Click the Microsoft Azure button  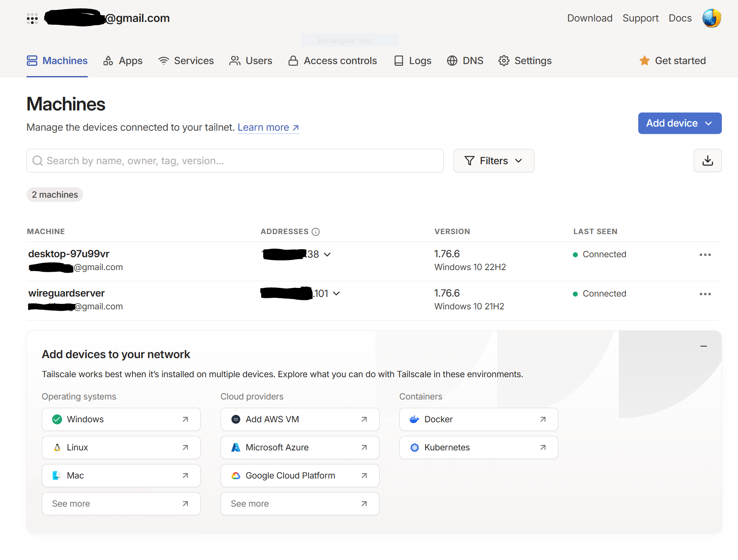pyautogui.click(x=300, y=448)
